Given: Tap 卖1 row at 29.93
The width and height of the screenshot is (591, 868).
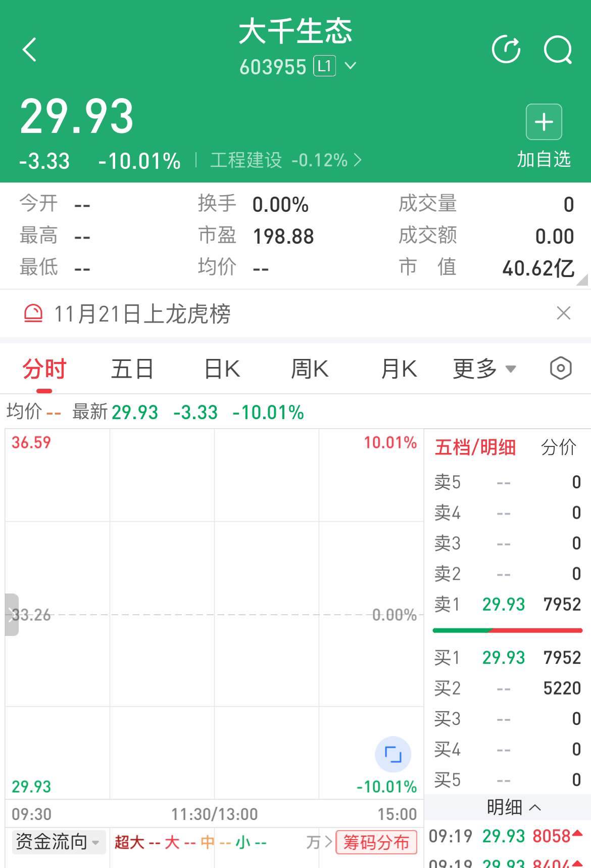Looking at the screenshot, I should point(508,604).
